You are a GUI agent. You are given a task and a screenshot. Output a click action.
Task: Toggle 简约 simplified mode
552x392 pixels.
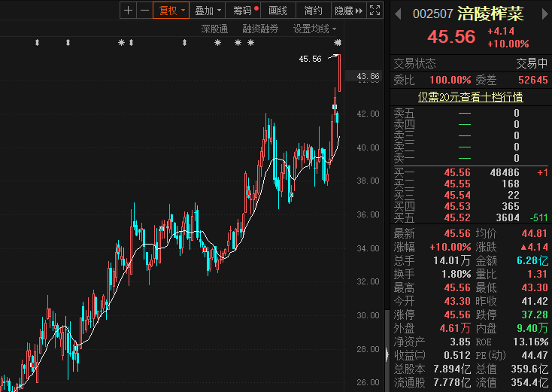[313, 11]
